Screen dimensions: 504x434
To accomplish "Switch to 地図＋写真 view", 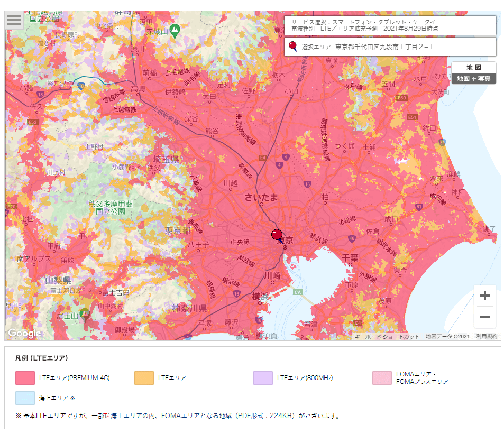I will tap(474, 79).
